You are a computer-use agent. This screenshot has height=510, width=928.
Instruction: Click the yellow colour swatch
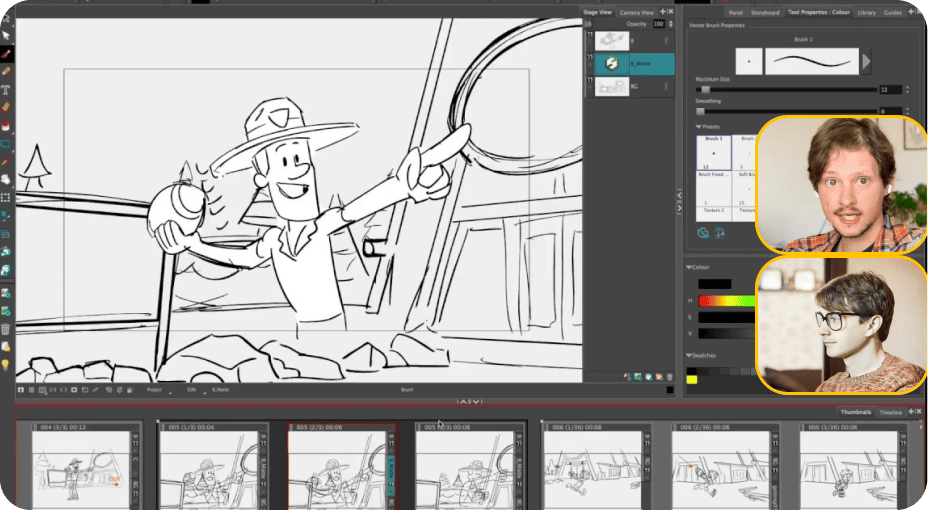692,380
